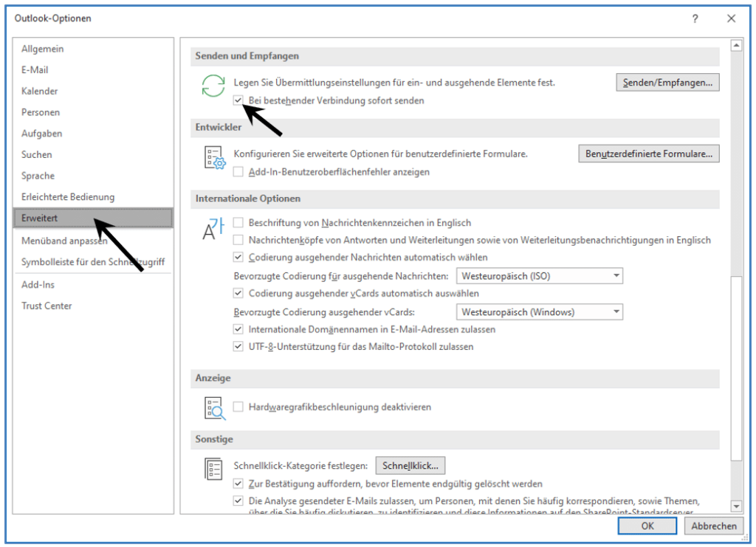Click the Schnellklick... button
The height and width of the screenshot is (547, 756).
(410, 466)
